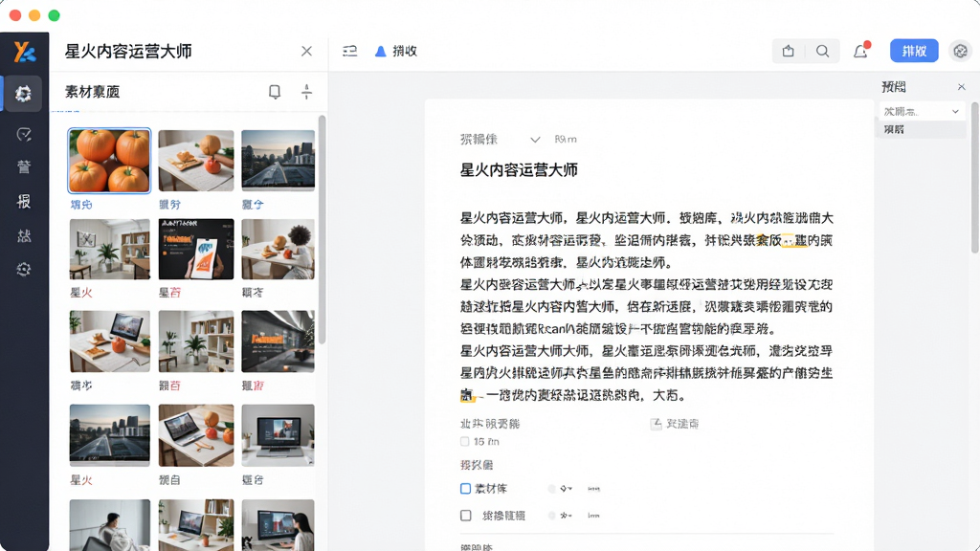Open the round avatar icon at top right

tap(961, 52)
